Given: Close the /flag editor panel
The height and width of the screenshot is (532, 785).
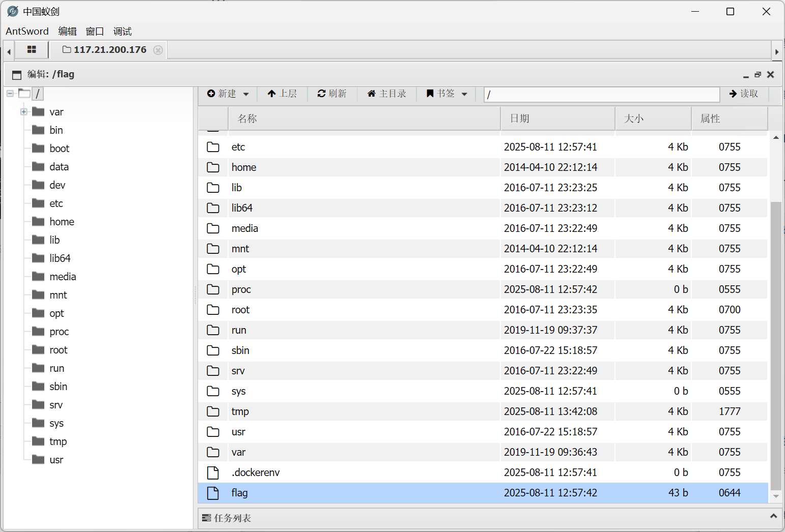Looking at the screenshot, I should 770,74.
